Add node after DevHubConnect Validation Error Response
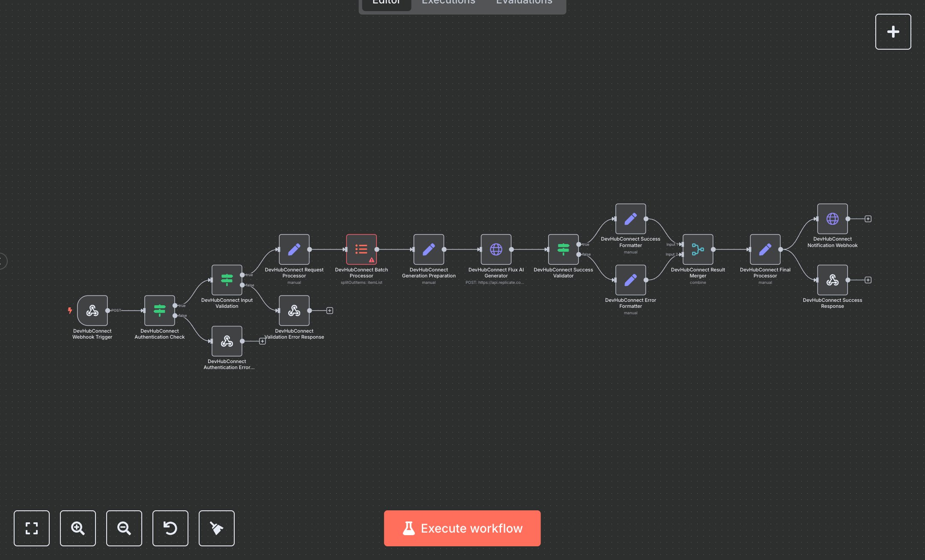The width and height of the screenshot is (925, 560). tap(329, 310)
